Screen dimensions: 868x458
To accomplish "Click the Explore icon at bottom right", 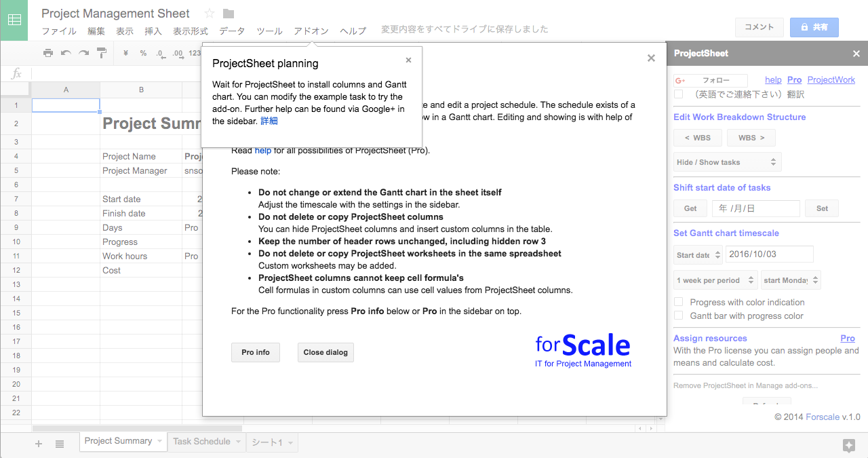I will (x=848, y=445).
